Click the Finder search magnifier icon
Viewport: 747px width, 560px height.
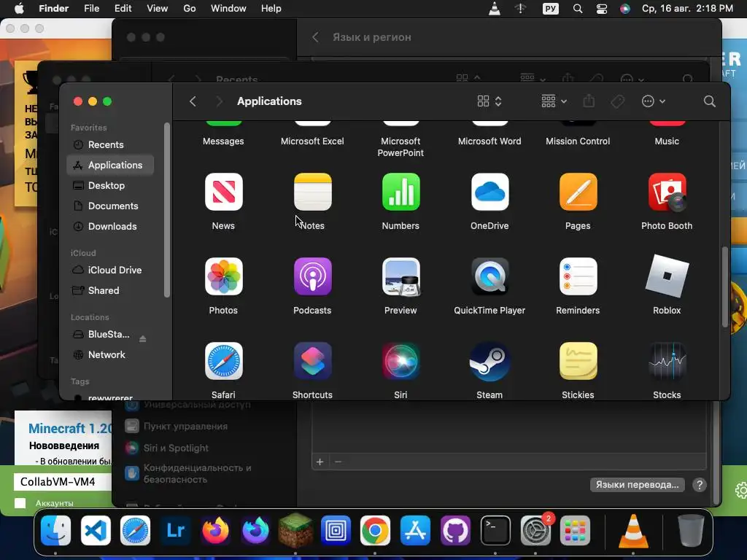point(709,101)
